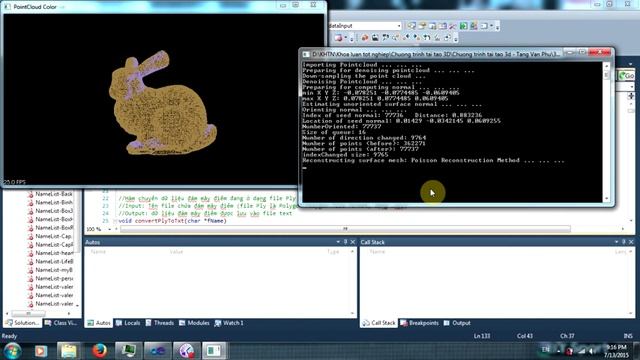
Task: Select NameList-Box3 item in solution tree
Action: pyautogui.click(x=54, y=211)
